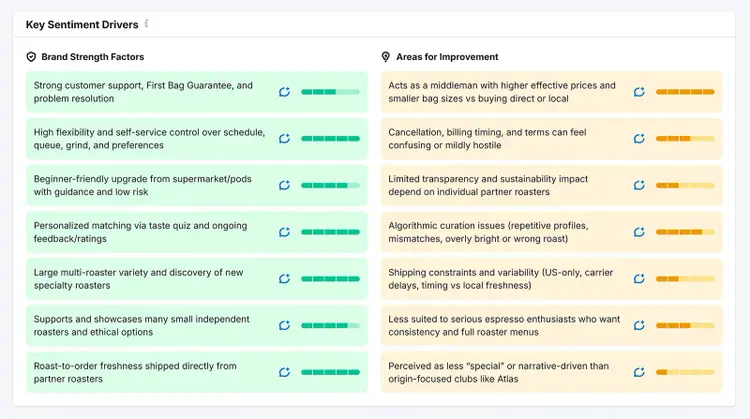
Task: Refresh the Strong customer support factor
Action: pyautogui.click(x=285, y=92)
